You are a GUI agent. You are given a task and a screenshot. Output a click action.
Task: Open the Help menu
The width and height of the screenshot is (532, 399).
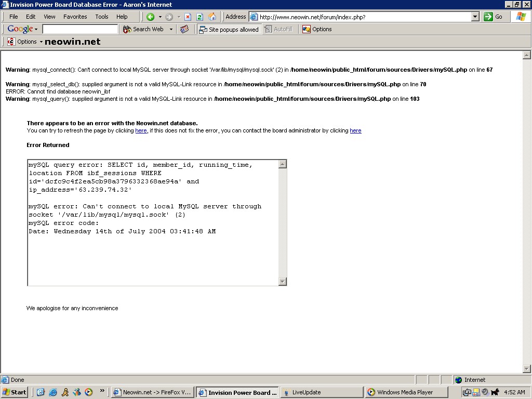pyautogui.click(x=122, y=17)
